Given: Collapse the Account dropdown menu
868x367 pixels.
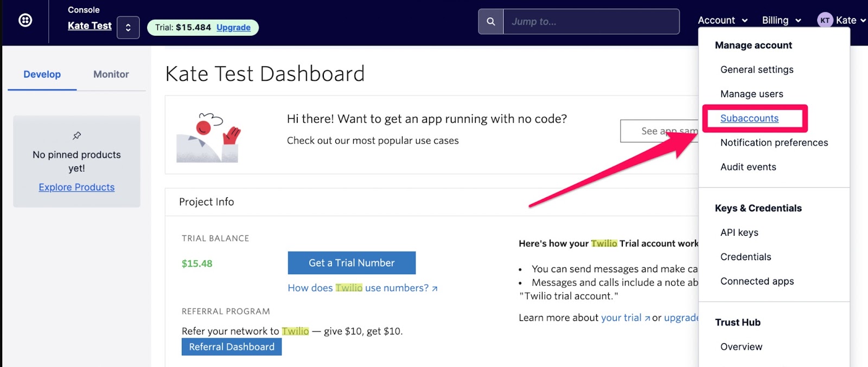Looking at the screenshot, I should click(723, 21).
